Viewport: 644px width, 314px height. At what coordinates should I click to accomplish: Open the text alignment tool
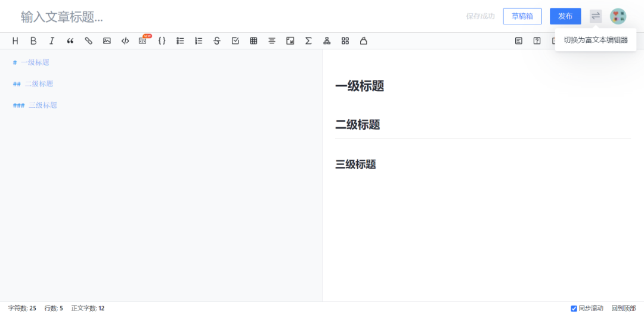click(x=272, y=41)
